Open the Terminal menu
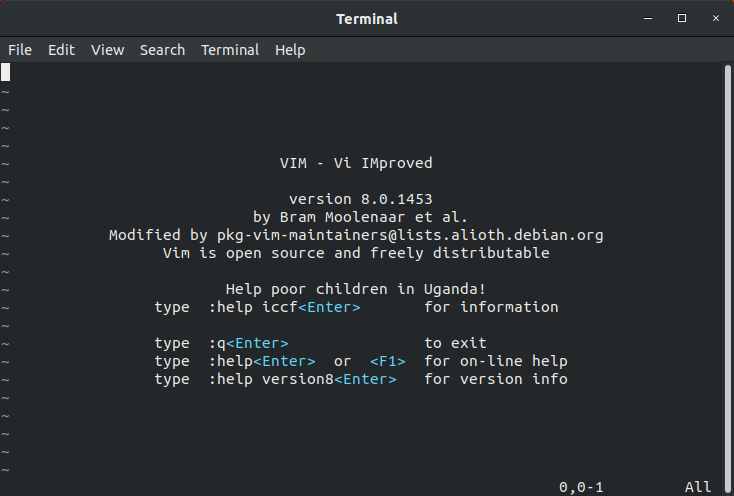734x496 pixels. coord(230,50)
